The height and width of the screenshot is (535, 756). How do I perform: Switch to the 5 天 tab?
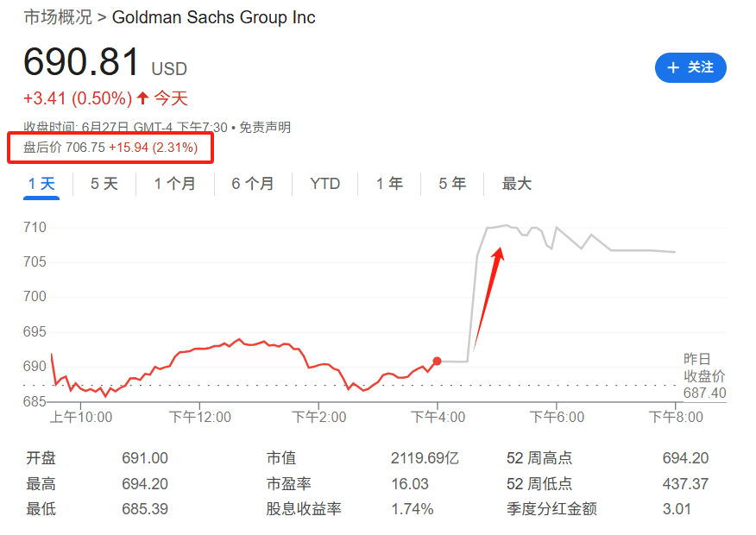click(x=104, y=184)
